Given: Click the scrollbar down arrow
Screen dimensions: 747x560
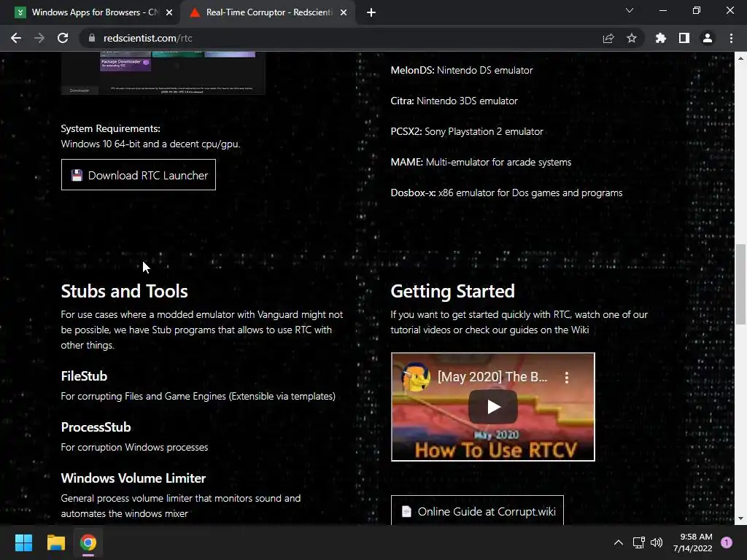Looking at the screenshot, I should coord(741,518).
